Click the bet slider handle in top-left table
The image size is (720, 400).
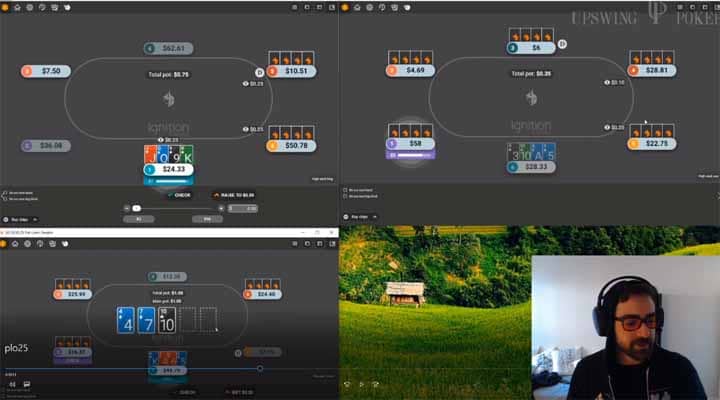pos(136,208)
